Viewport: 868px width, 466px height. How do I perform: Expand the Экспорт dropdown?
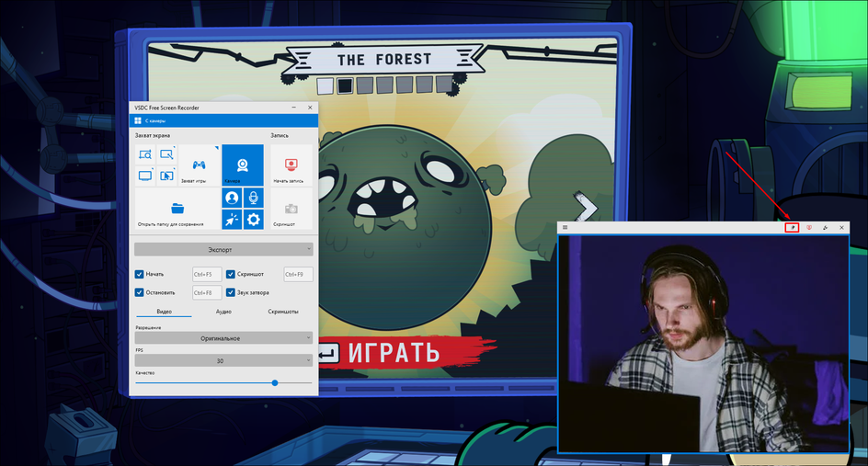[223, 249]
